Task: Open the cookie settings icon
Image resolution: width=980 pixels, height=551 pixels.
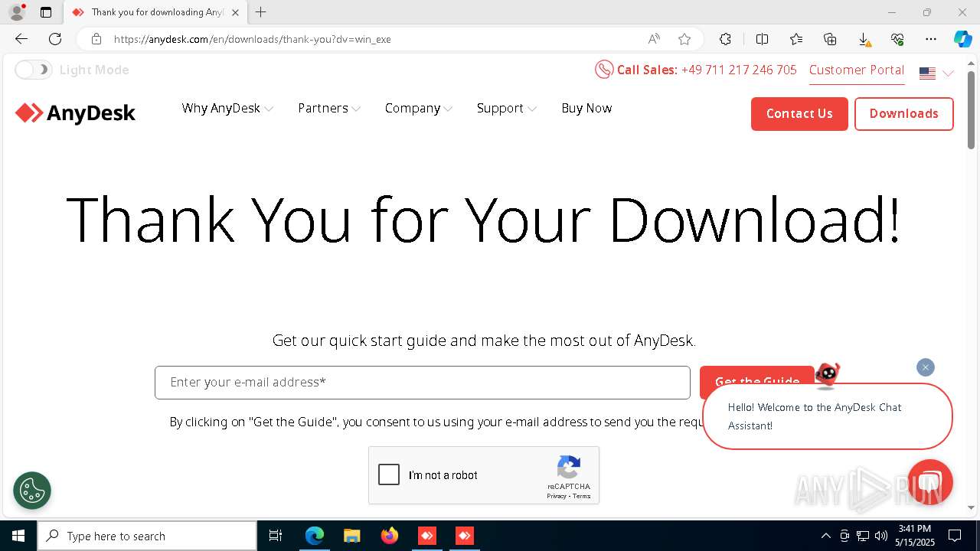Action: (32, 490)
